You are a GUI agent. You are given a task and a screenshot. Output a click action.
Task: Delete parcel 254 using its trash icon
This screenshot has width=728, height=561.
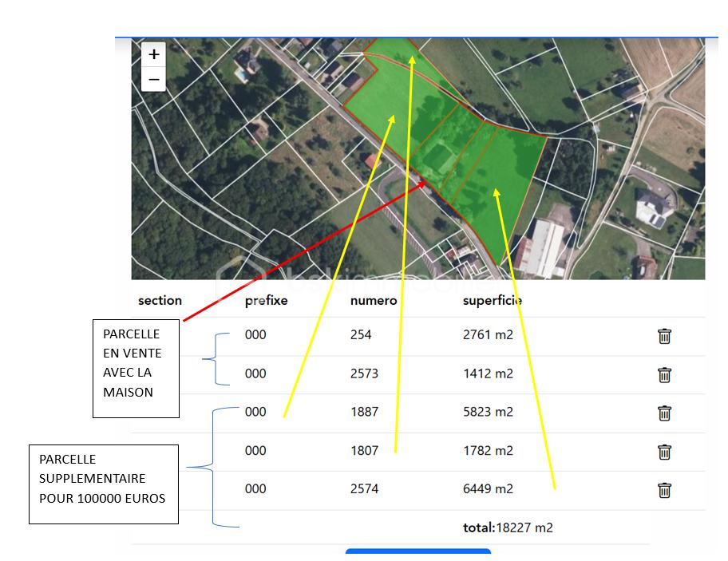[x=664, y=336]
